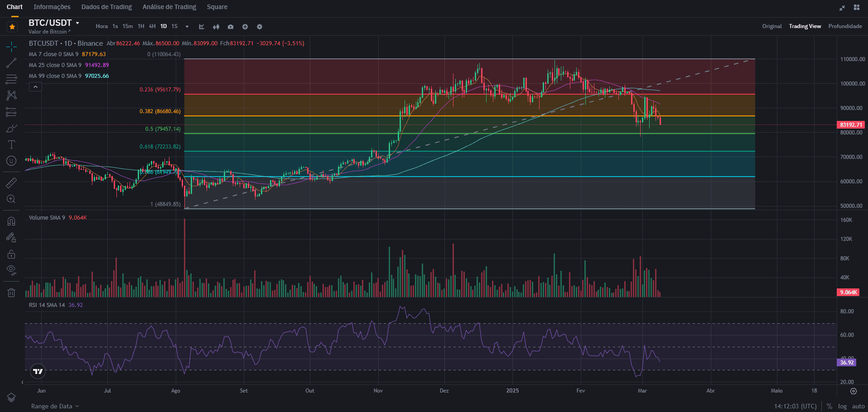
Task: Select the 1s time interval
Action: point(115,26)
